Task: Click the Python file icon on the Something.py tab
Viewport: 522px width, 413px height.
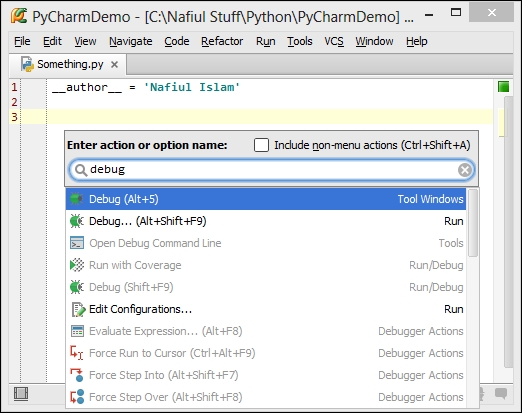Action: click(27, 64)
